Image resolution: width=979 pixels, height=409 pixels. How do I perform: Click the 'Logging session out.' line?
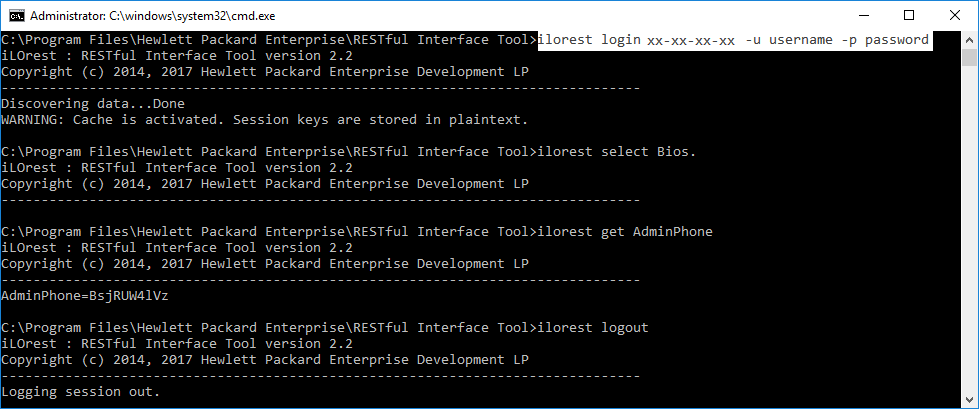pos(81,392)
